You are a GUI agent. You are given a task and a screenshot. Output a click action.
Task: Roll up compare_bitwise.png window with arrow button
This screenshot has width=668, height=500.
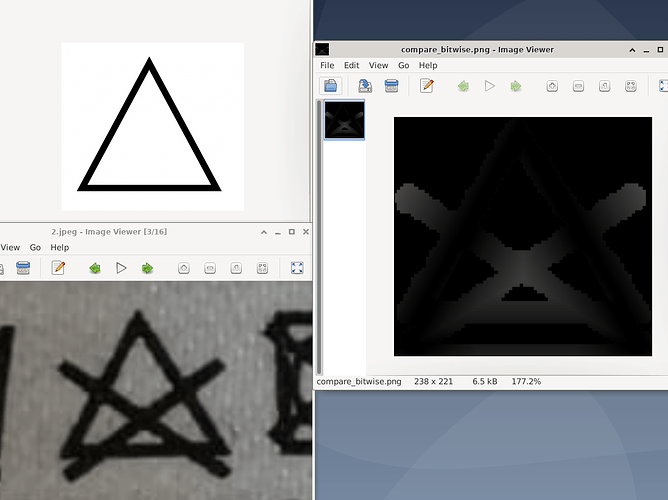632,50
